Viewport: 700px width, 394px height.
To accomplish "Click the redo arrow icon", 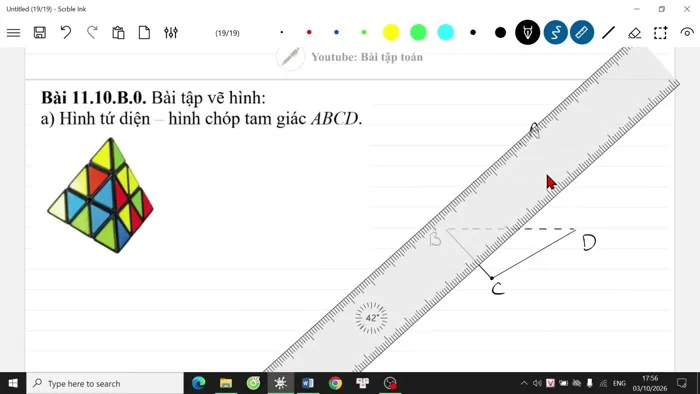I will 92,33.
